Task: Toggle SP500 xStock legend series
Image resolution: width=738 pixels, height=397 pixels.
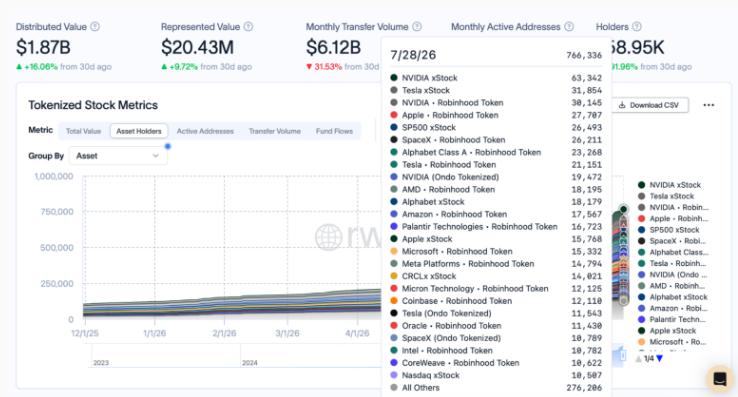Action: coord(669,230)
